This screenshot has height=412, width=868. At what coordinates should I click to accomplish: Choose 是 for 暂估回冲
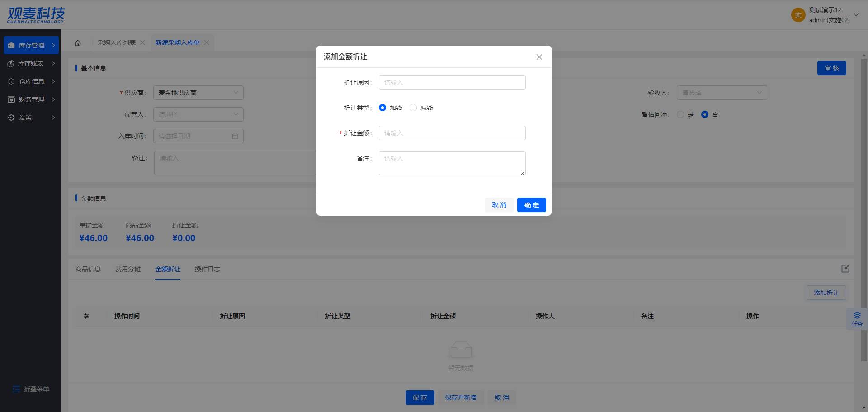[x=680, y=114]
